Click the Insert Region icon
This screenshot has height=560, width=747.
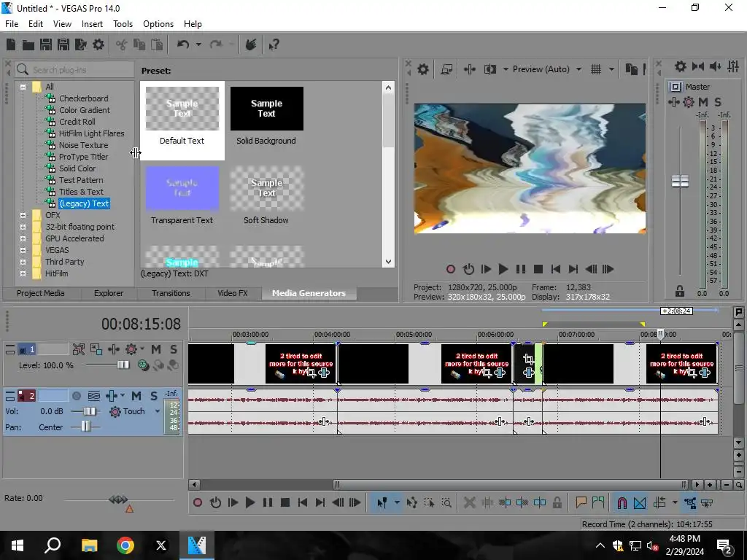598,503
